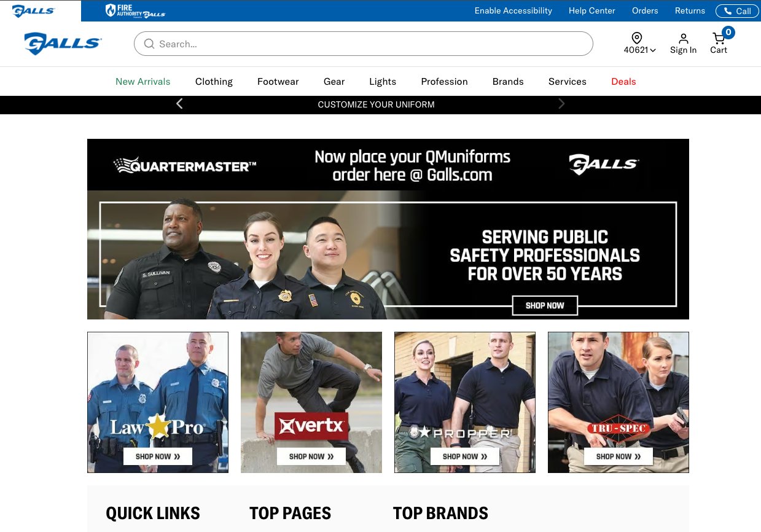This screenshot has height=532, width=761.
Task: Click the Sign In text label
Action: (683, 50)
